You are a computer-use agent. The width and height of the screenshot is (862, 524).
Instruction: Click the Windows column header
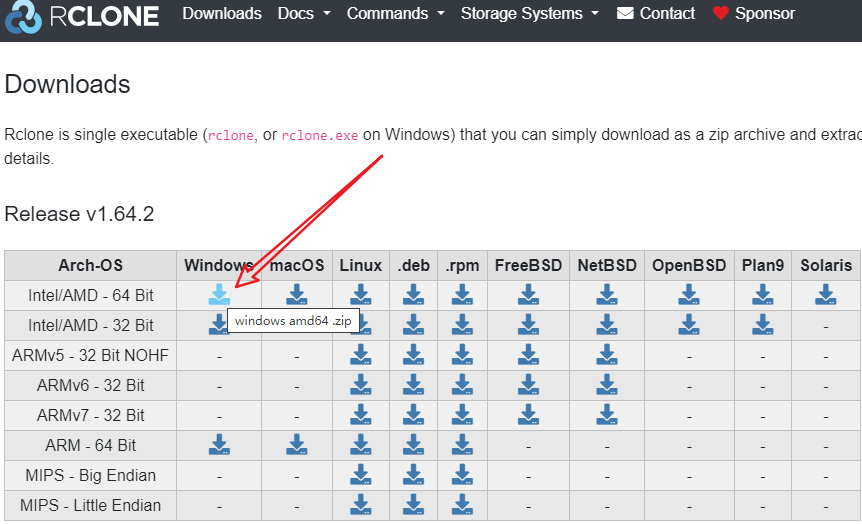(219, 266)
